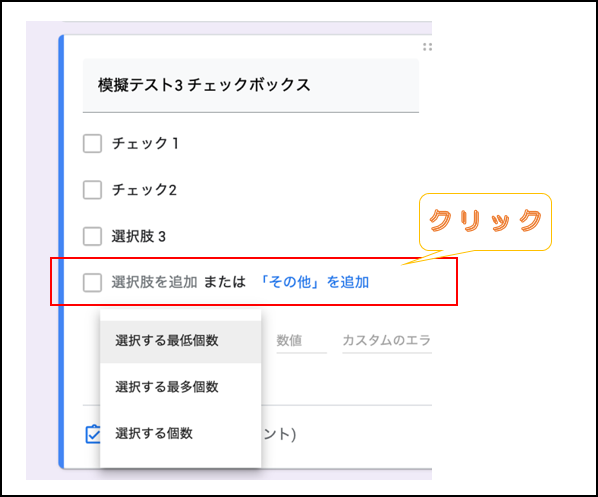
Task: Click the チェック2 option label
Action: tap(144, 190)
